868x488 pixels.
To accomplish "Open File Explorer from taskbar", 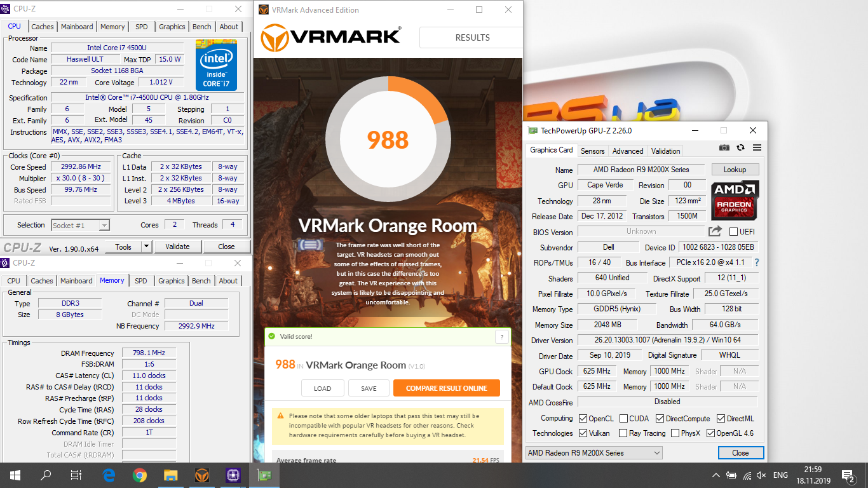I will (x=170, y=475).
